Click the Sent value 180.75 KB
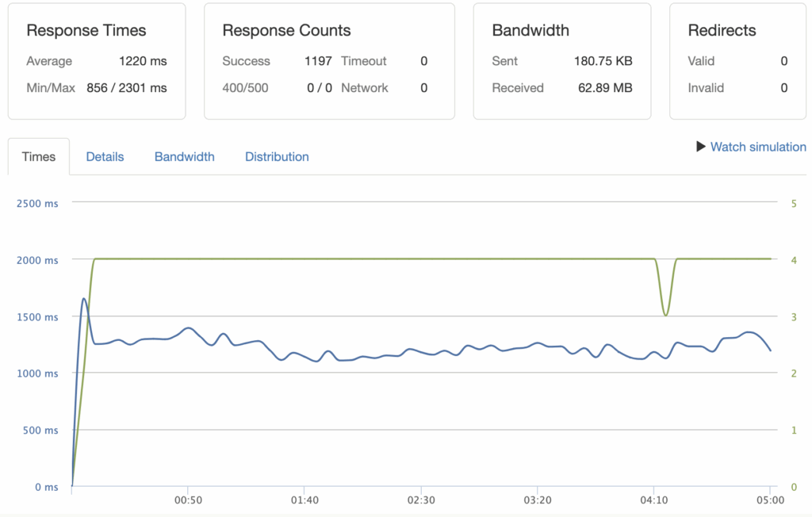 click(603, 61)
